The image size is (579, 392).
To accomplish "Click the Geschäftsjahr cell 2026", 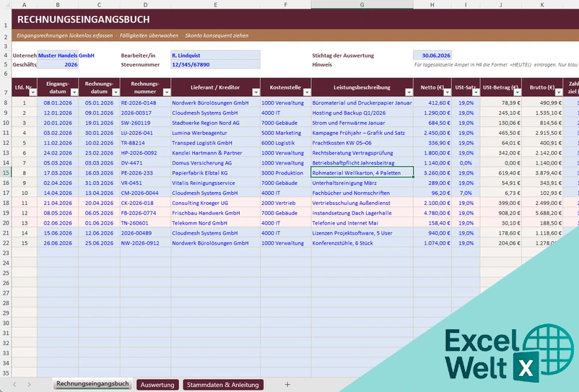I will [58, 64].
